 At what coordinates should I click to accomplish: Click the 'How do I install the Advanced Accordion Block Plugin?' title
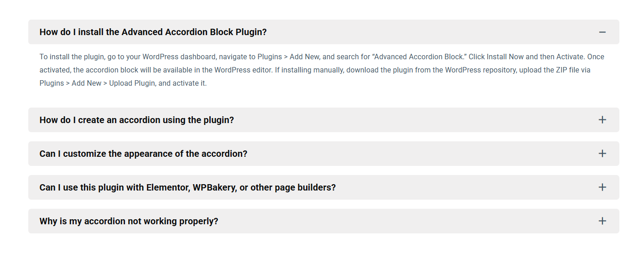153,32
